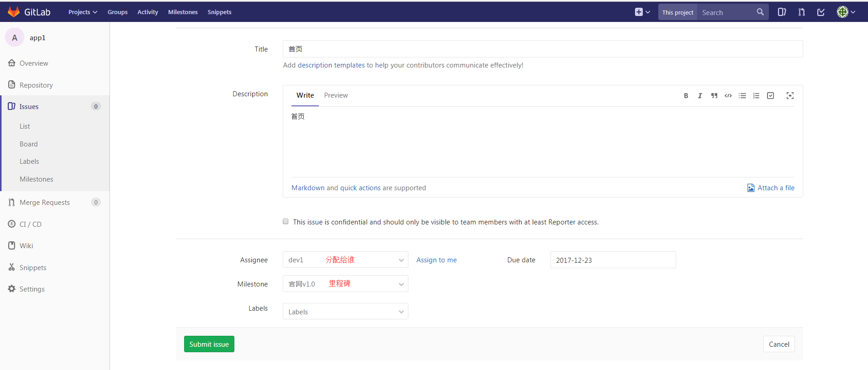Screen dimensions: 868x370
Task: Open the Projects dropdown in navbar
Action: coord(83,12)
